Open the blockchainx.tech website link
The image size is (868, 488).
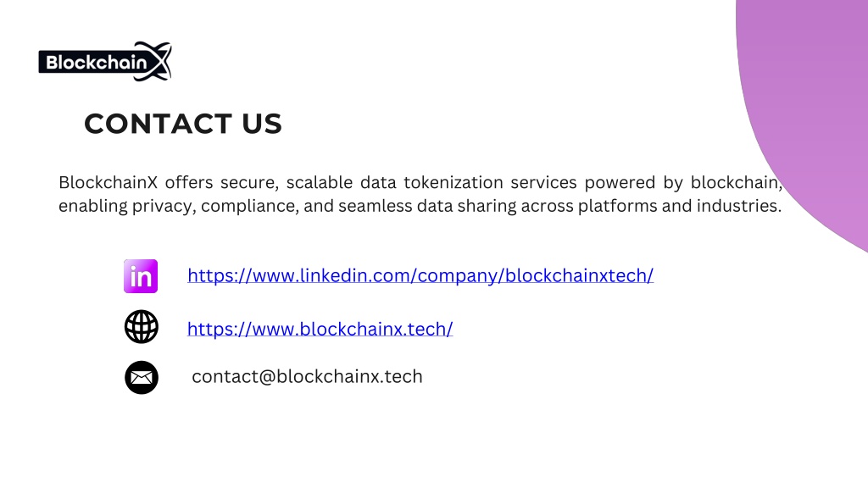click(320, 330)
